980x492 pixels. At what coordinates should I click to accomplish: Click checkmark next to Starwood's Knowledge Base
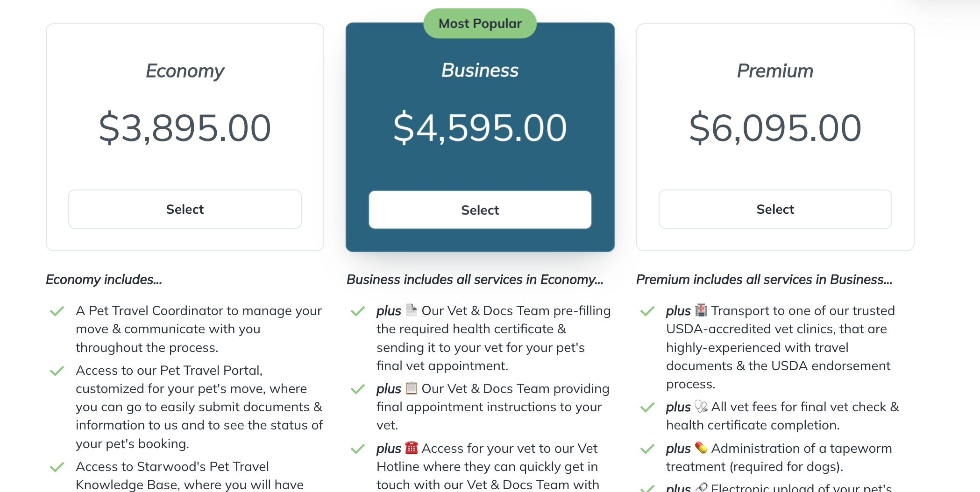(57, 467)
